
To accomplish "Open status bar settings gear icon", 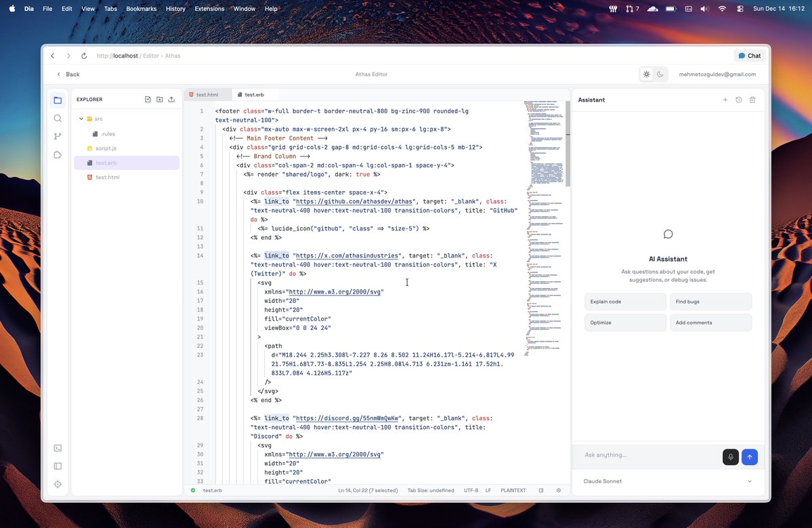I will coord(558,490).
